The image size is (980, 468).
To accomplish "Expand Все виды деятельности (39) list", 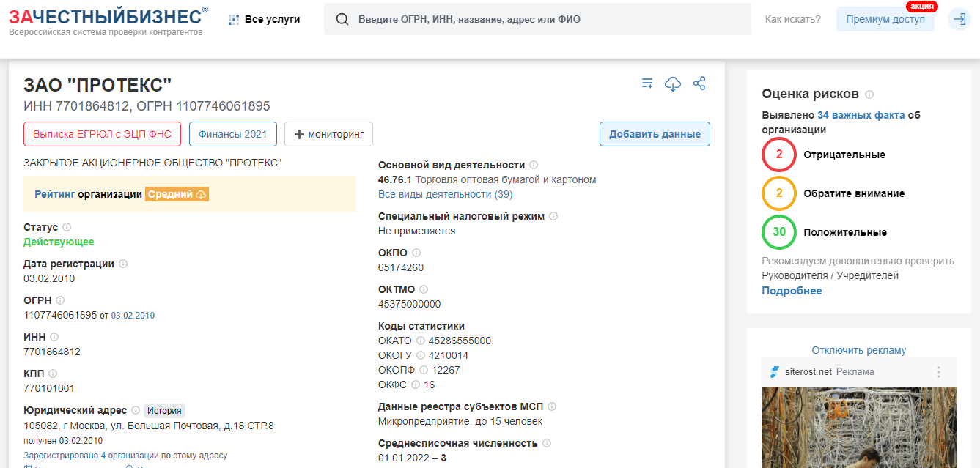I will tap(445, 194).
